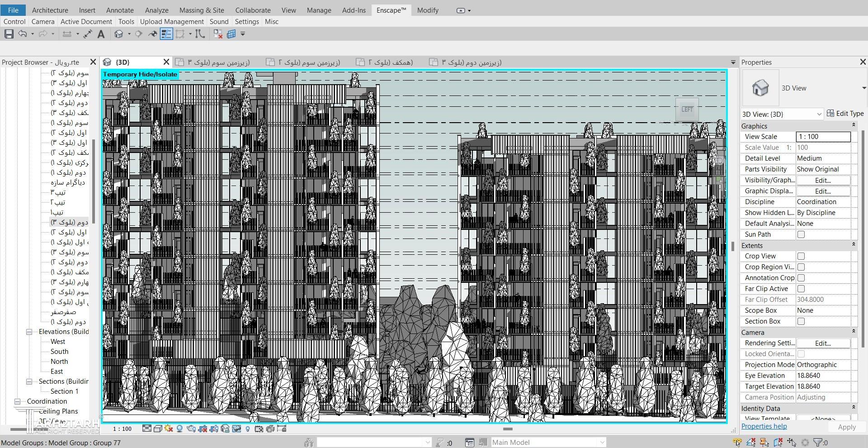This screenshot has width=868, height=448.
Task: Open the Massing & Site ribbon tab
Action: click(201, 10)
